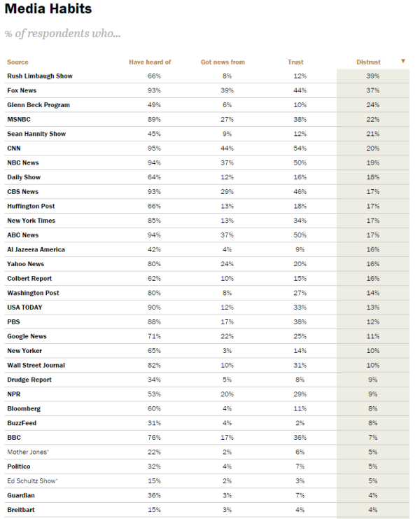Sort by Got news from column

click(x=223, y=62)
